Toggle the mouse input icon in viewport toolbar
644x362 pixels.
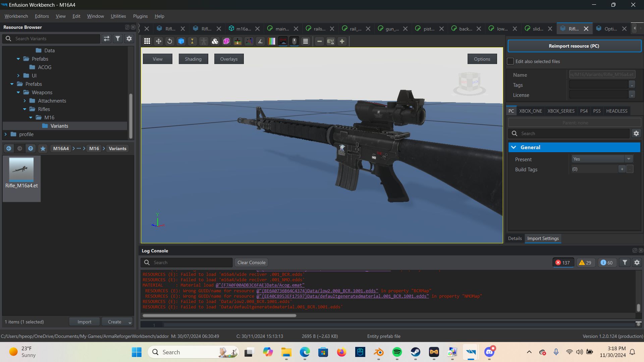coord(294,41)
